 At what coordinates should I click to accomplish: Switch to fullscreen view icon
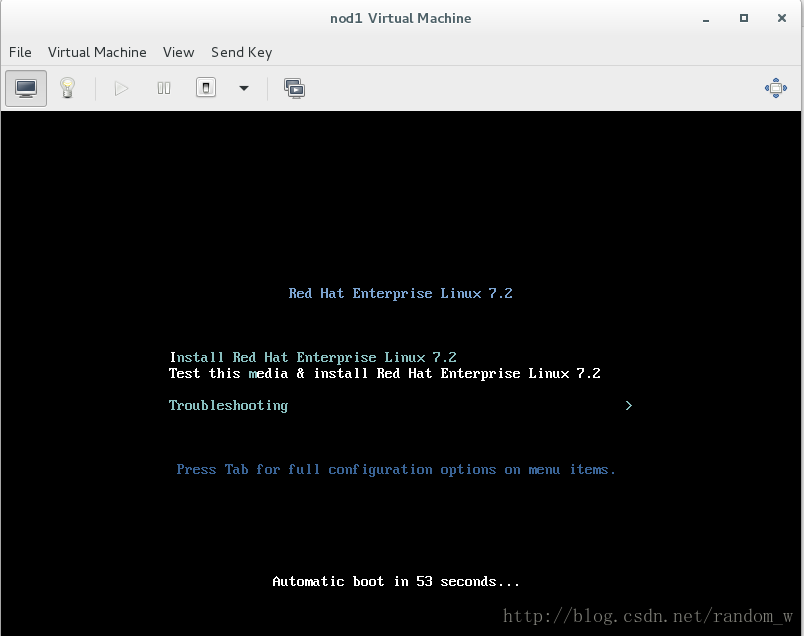[x=776, y=88]
